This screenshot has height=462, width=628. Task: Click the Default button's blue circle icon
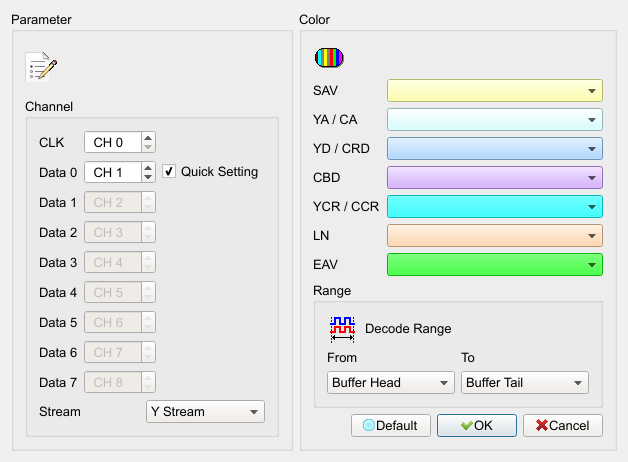(x=368, y=425)
